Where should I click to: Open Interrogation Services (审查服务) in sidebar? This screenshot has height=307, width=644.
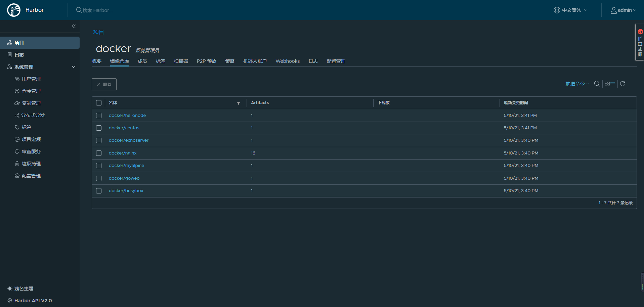[x=31, y=151]
